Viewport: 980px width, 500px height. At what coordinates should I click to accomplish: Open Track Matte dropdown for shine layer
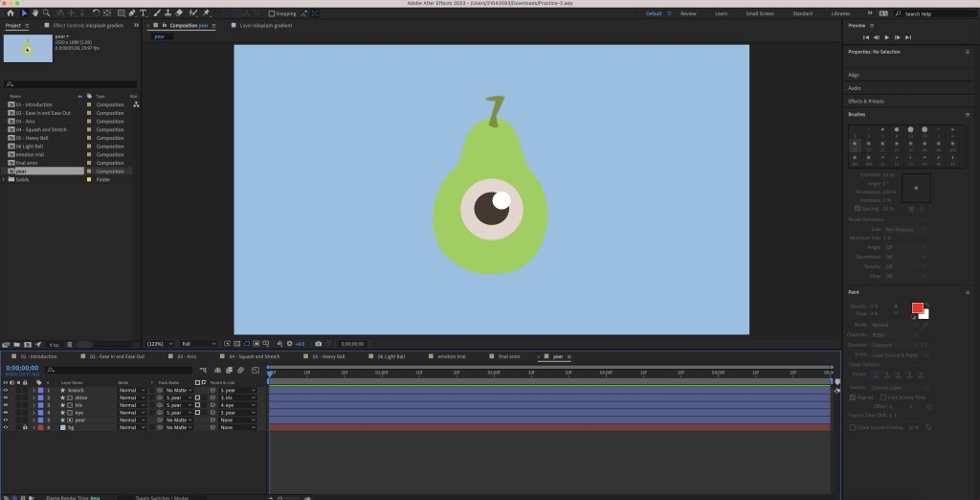click(179, 398)
